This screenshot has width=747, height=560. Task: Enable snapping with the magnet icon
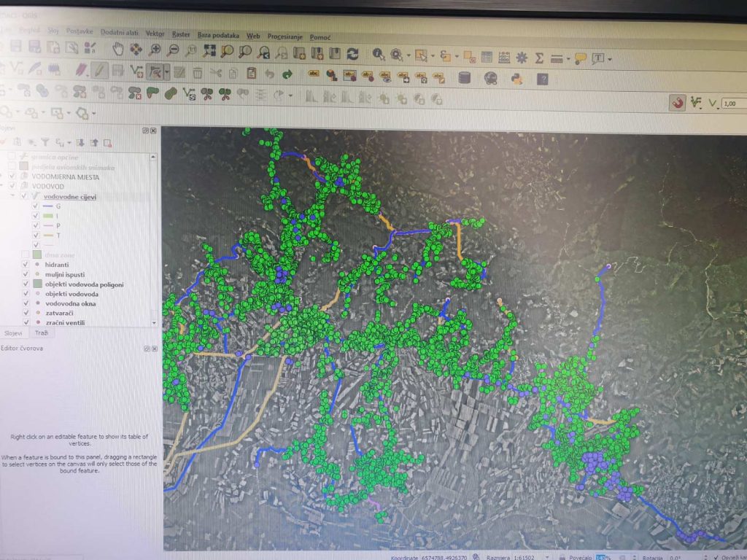click(x=677, y=102)
